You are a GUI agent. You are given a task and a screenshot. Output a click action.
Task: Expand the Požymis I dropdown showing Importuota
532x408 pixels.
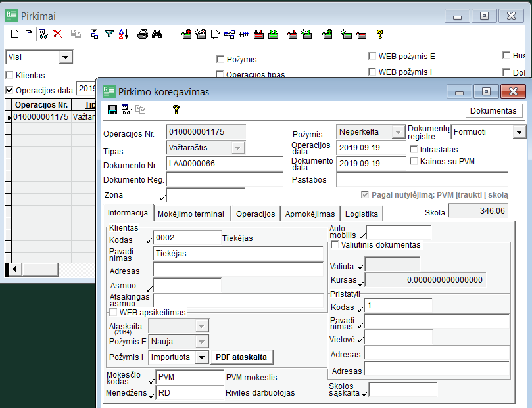(201, 357)
